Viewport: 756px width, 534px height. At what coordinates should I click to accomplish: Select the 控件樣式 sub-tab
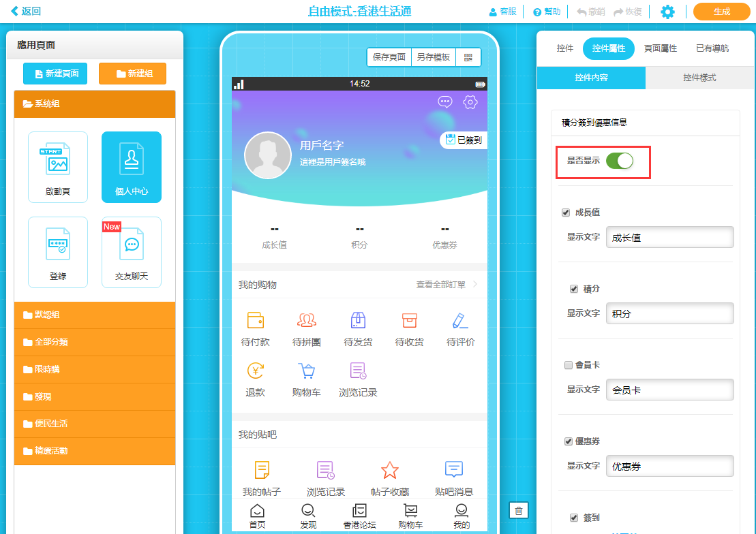coord(699,78)
